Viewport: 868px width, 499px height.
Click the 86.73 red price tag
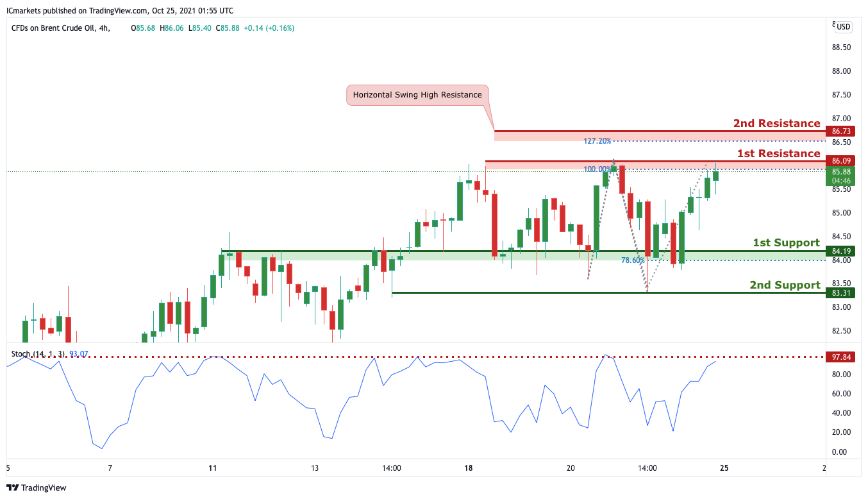[841, 131]
